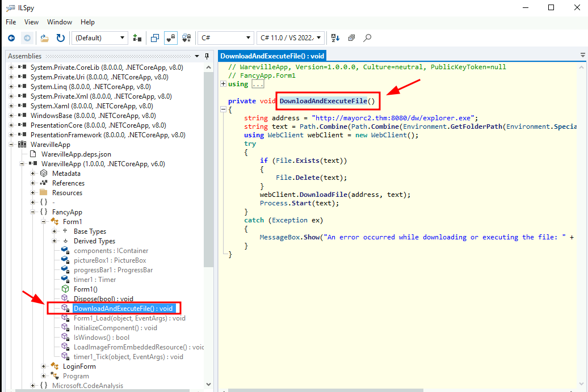
Task: Select pictureBox1 : PictureBox in the tree
Action: click(110, 260)
